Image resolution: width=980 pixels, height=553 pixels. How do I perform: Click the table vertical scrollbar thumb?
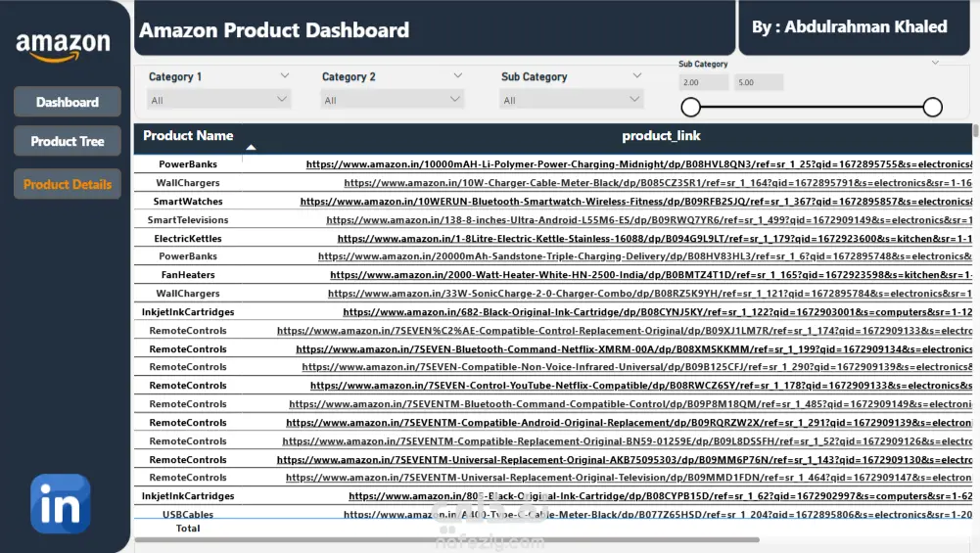[976, 130]
